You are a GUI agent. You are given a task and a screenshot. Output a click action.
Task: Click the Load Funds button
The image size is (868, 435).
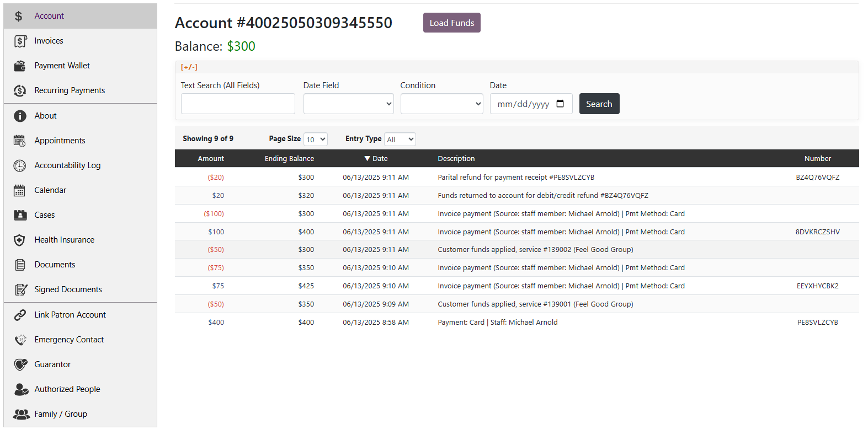(451, 23)
